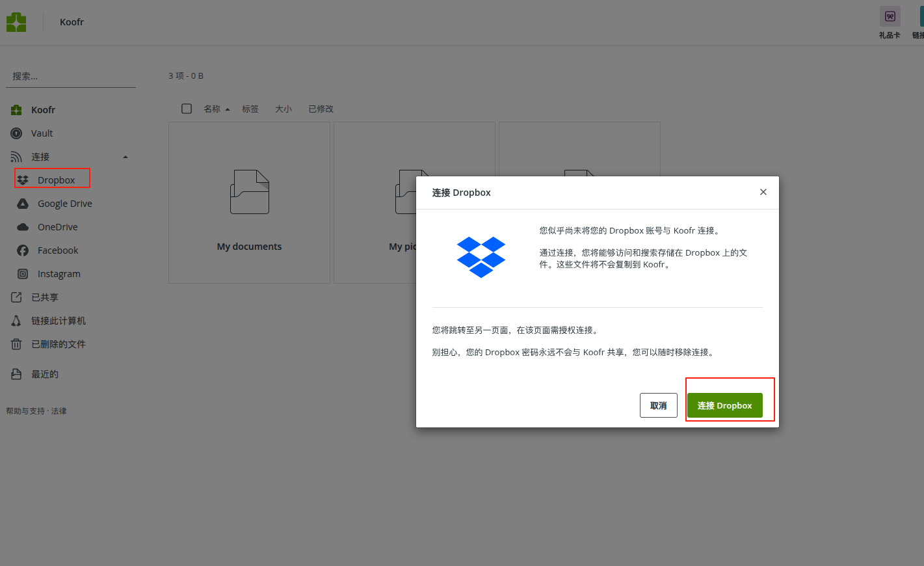Click the green 连接 Dropbox button
Screen dimensions: 924x566
(x=725, y=405)
